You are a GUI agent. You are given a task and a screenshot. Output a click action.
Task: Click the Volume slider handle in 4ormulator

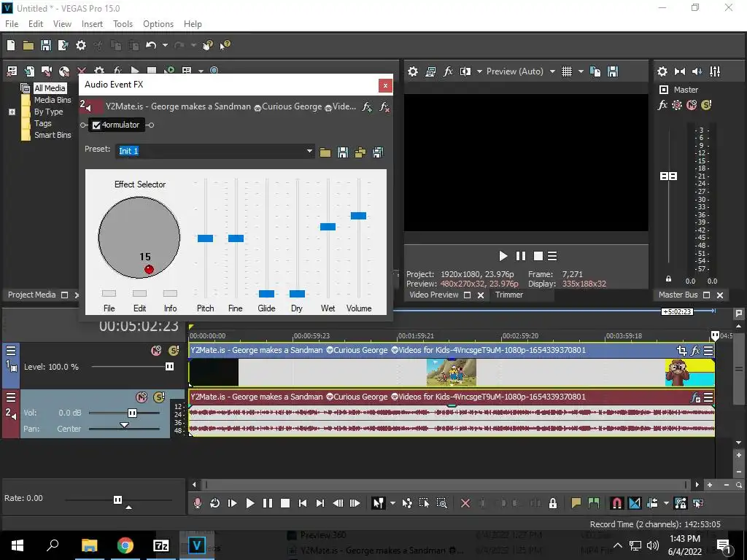pos(358,216)
